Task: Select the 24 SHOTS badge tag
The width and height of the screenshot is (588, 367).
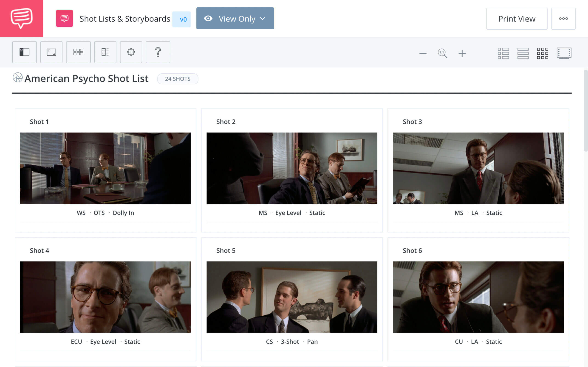Action: tap(178, 79)
